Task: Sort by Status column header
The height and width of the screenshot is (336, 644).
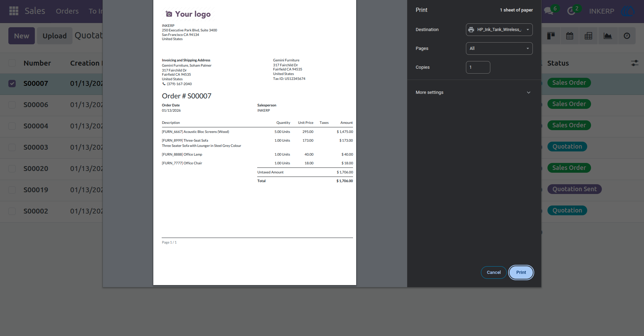Action: coord(558,63)
